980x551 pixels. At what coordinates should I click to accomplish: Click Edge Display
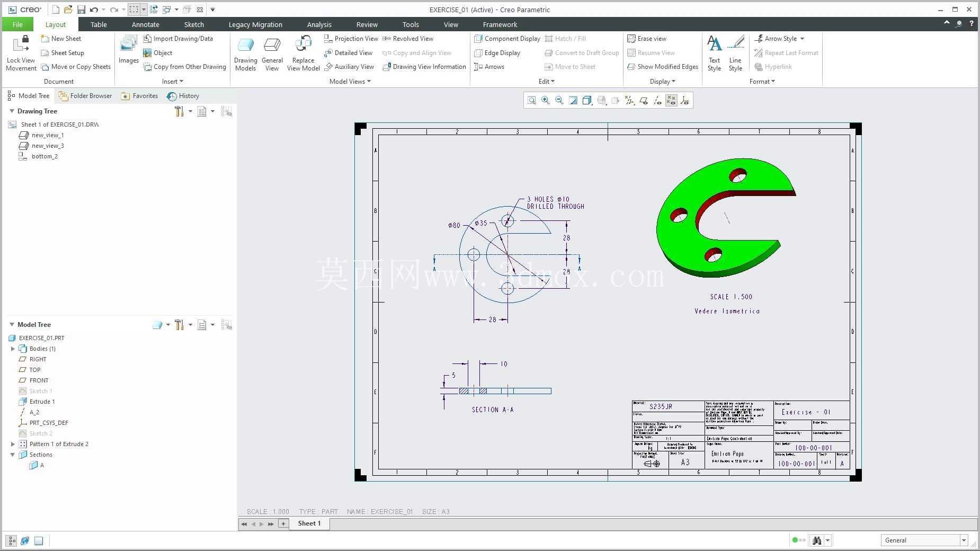tap(497, 53)
